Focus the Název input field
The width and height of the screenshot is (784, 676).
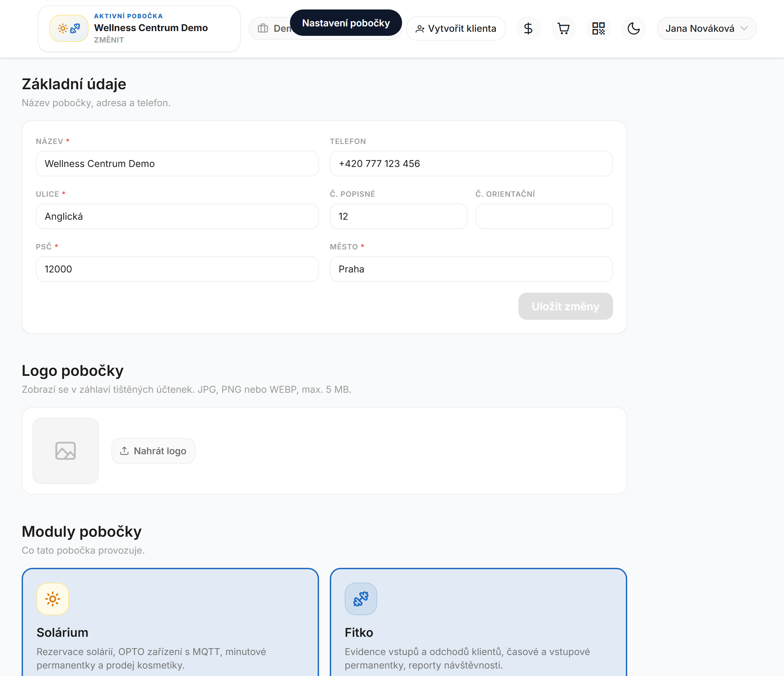click(x=177, y=164)
